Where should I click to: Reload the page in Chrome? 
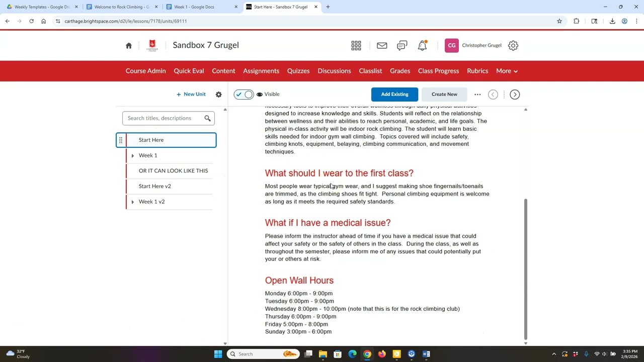click(x=31, y=21)
